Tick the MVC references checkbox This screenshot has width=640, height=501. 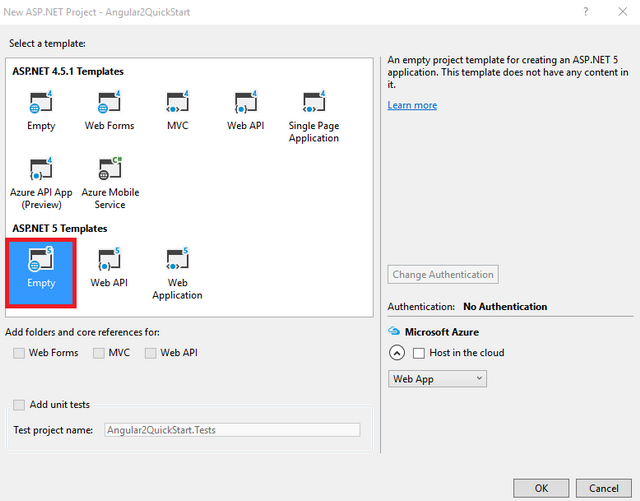pyautogui.click(x=99, y=353)
